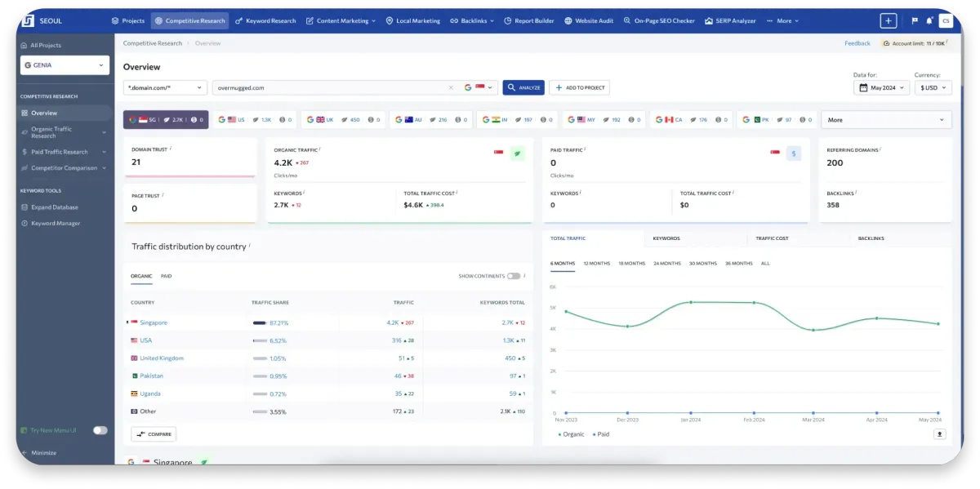The image size is (980, 489).
Task: Open the Singapore country link in table
Action: click(x=154, y=322)
